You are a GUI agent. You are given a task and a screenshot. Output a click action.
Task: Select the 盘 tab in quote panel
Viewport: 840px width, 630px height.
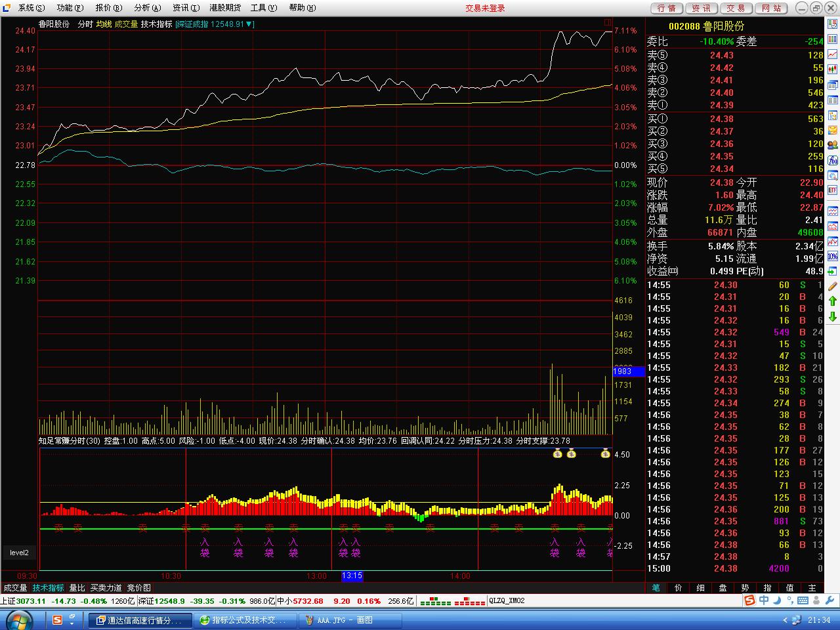pos(723,588)
